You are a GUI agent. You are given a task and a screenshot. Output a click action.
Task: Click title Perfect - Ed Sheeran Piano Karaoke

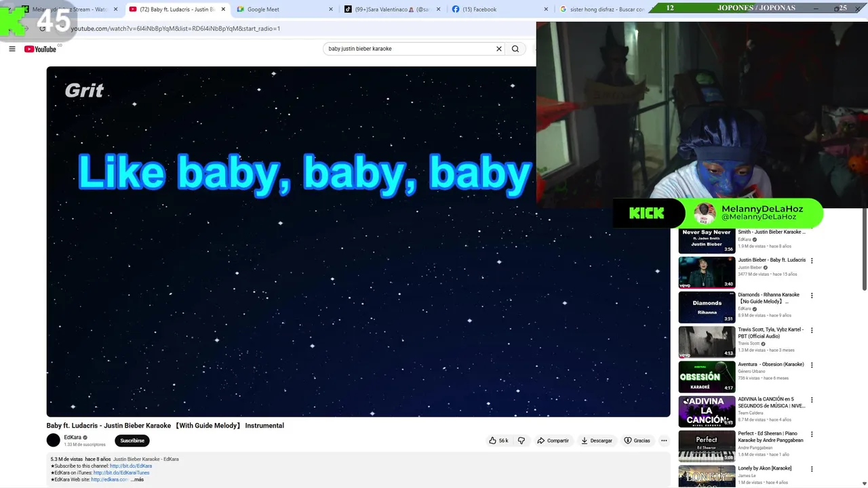[771, 437]
